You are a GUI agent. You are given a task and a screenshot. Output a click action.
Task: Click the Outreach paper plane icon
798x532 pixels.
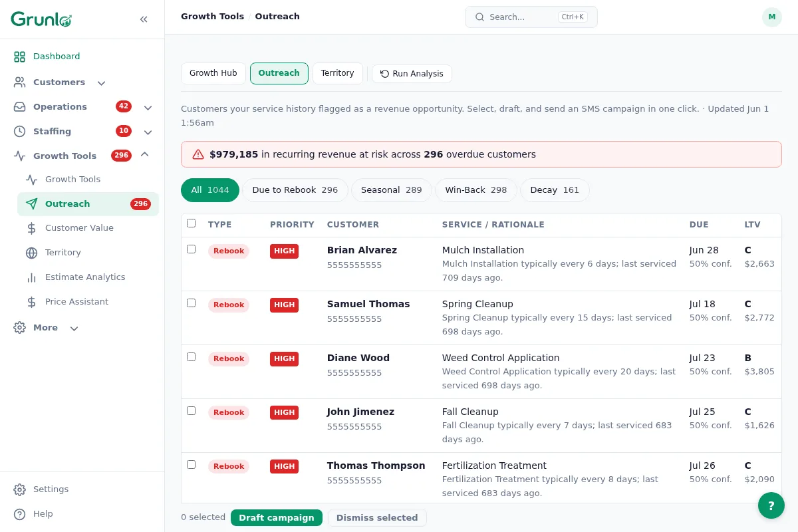click(32, 204)
